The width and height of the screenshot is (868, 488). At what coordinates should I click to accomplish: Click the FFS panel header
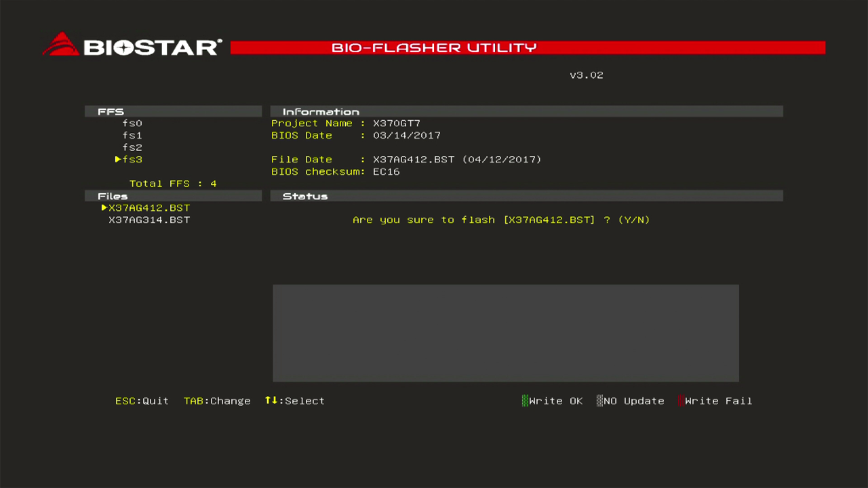(x=173, y=111)
